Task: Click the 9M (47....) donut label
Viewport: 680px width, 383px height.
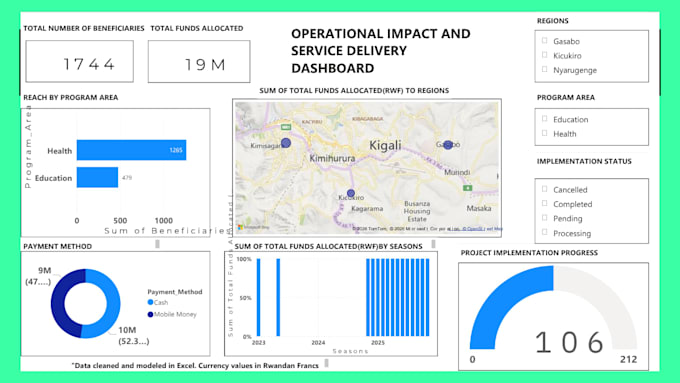Action: click(x=38, y=276)
